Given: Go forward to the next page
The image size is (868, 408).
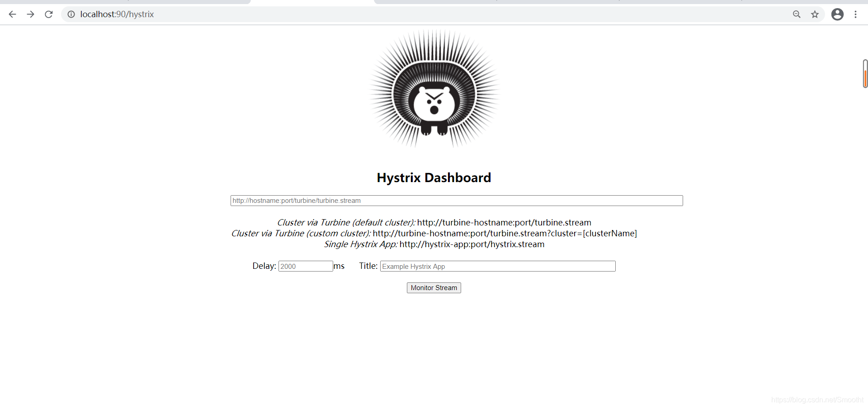Looking at the screenshot, I should (x=30, y=14).
